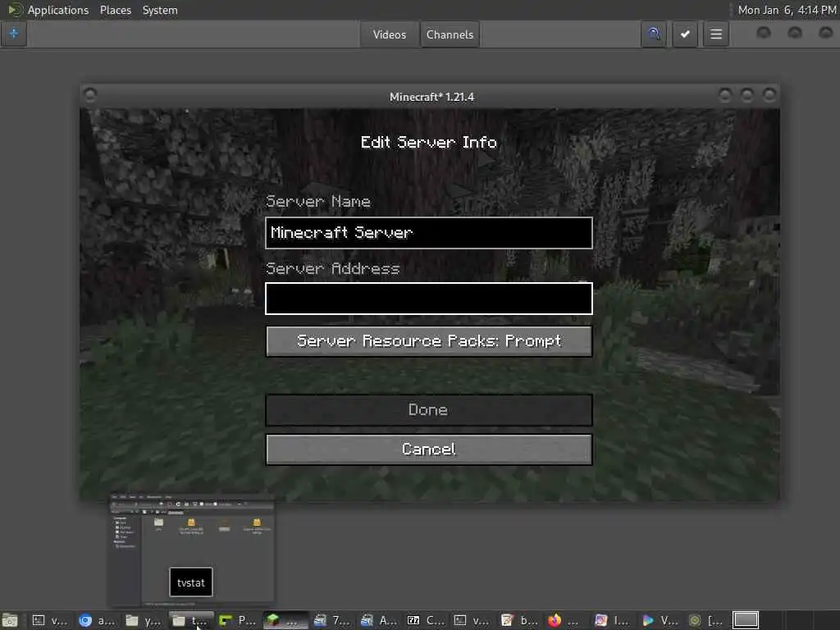
Task: Switch to the Channels tab
Action: click(x=450, y=34)
